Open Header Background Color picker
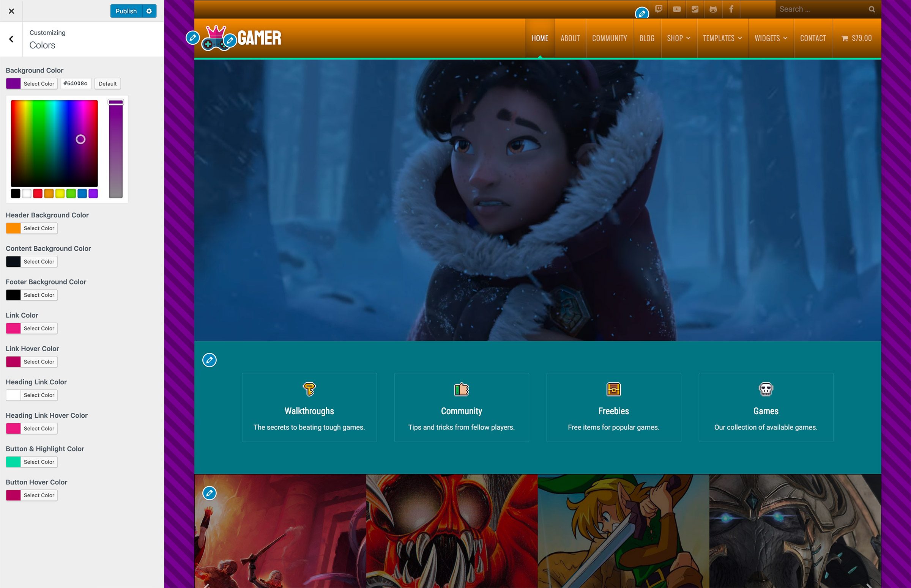Image resolution: width=911 pixels, height=588 pixels. point(32,228)
